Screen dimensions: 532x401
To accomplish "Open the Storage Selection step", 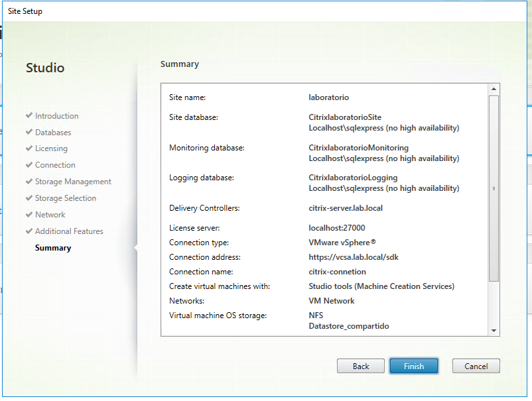I will coord(66,198).
